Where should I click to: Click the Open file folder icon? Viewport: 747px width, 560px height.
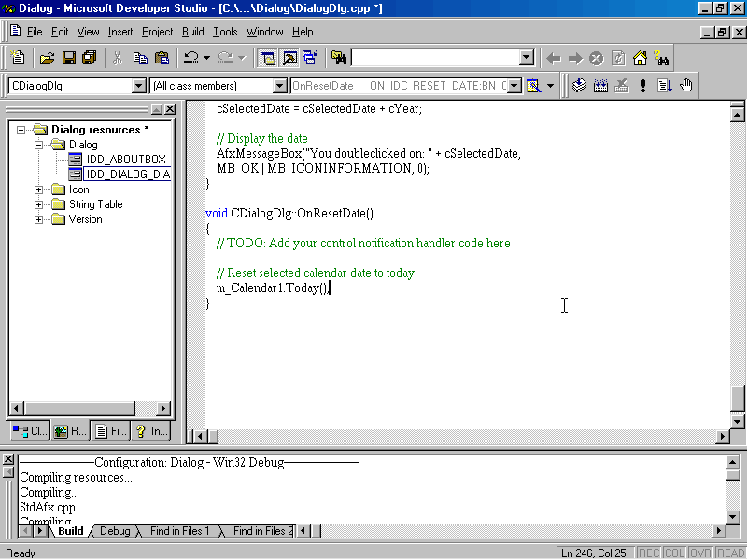click(47, 58)
